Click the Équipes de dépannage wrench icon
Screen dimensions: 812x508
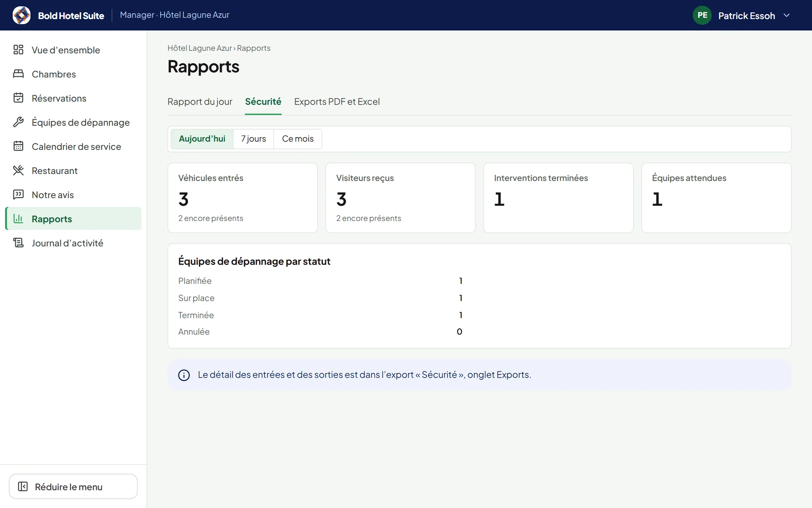click(18, 122)
